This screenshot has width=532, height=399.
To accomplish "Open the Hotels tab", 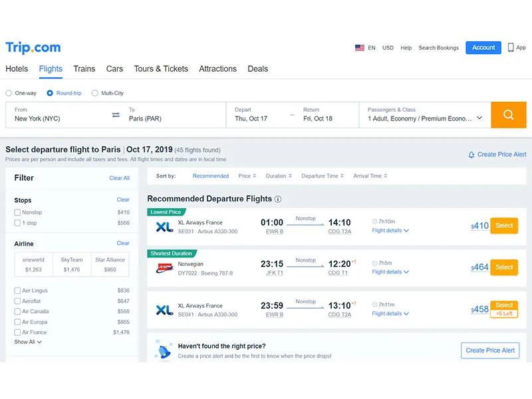I will coord(17,69).
